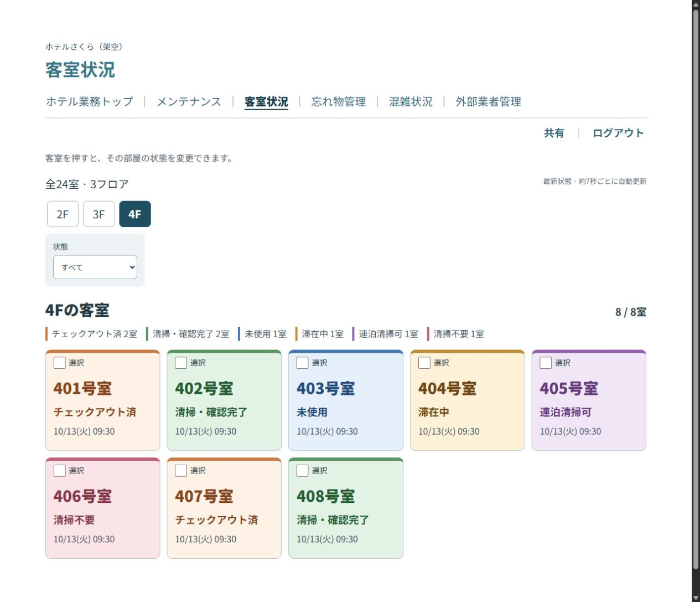700x602 pixels.
Task: Open the 忘れ物管理 page
Action: (339, 102)
